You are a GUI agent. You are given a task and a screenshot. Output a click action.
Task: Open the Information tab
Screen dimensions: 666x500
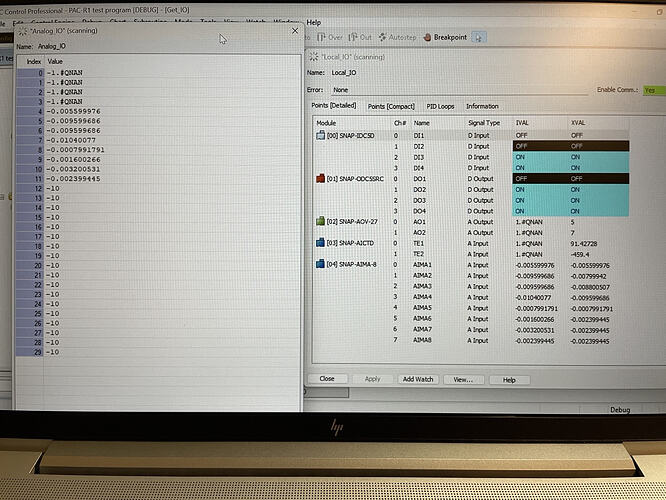tap(482, 106)
